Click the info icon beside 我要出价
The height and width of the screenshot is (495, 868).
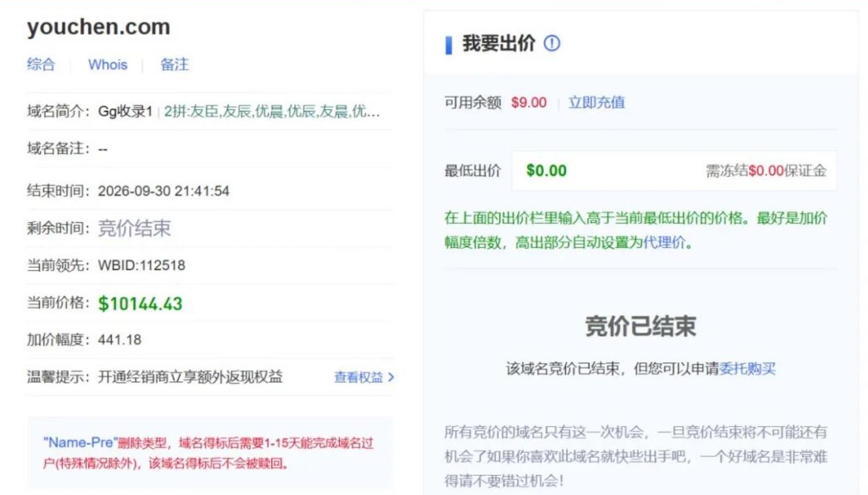[552, 43]
